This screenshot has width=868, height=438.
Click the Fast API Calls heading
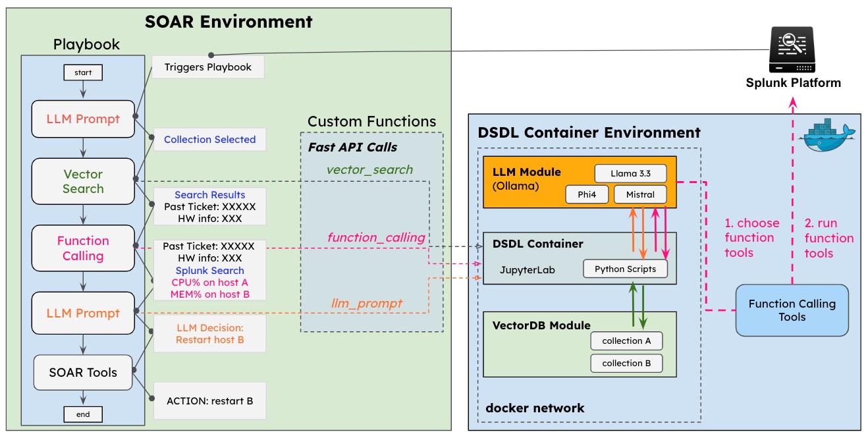(x=352, y=146)
